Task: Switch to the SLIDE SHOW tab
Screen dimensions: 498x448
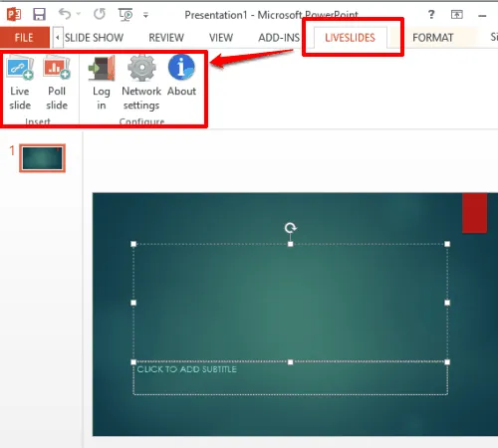Action: click(x=94, y=38)
